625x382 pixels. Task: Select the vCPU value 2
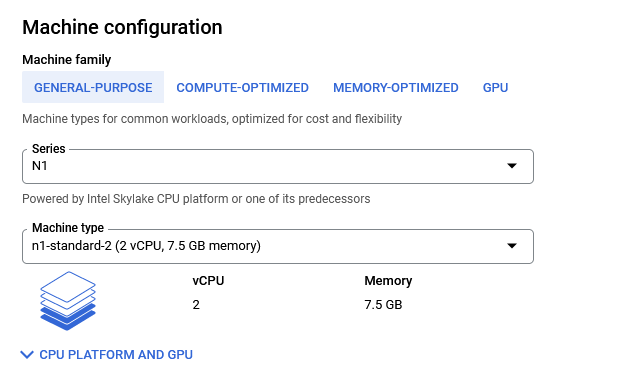(196, 305)
